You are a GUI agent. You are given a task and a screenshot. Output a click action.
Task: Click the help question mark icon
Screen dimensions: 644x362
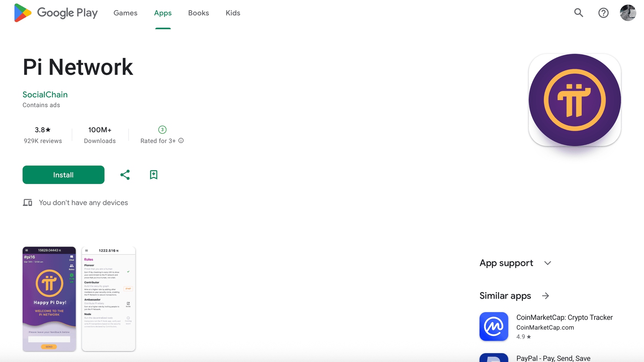tap(603, 13)
